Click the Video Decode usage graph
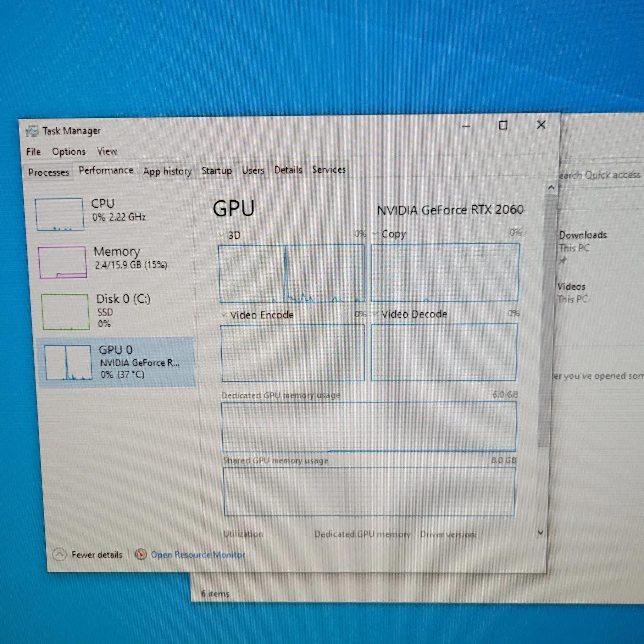The width and height of the screenshot is (644, 644). coord(444,352)
